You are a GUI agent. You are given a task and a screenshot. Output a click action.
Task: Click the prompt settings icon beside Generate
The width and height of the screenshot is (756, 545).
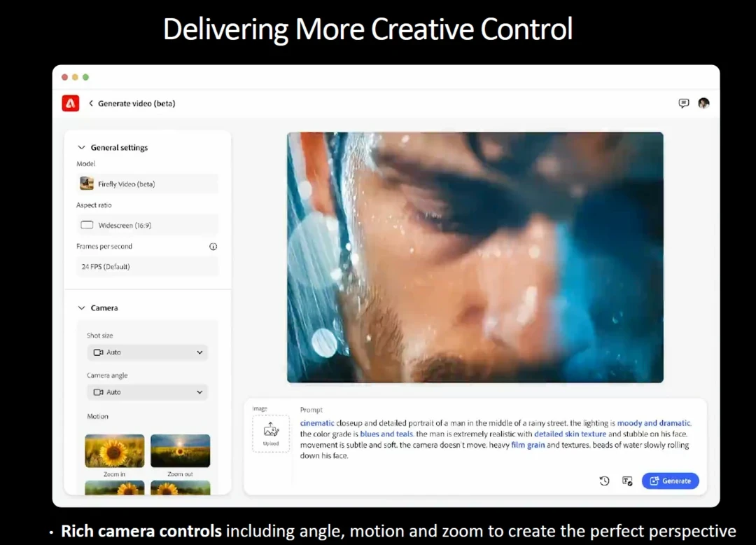[627, 481]
